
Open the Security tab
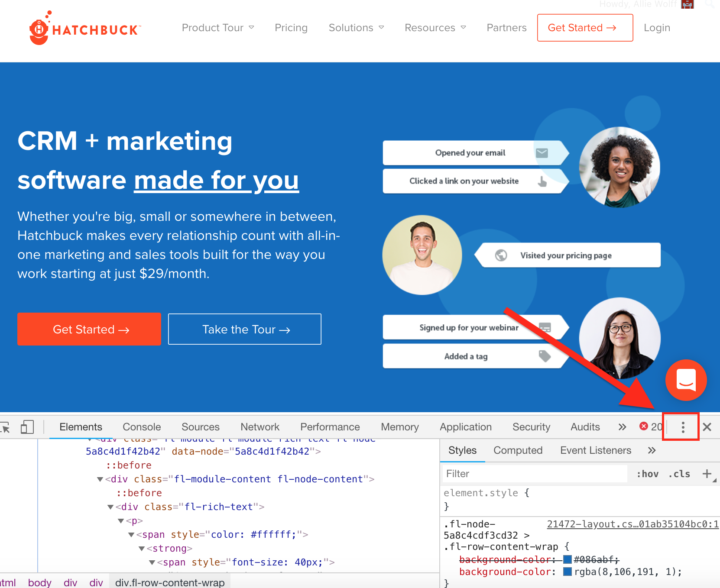(531, 427)
